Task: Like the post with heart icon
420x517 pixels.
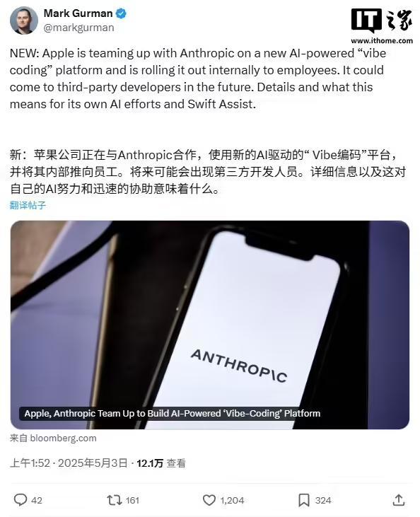Action: pos(209,500)
